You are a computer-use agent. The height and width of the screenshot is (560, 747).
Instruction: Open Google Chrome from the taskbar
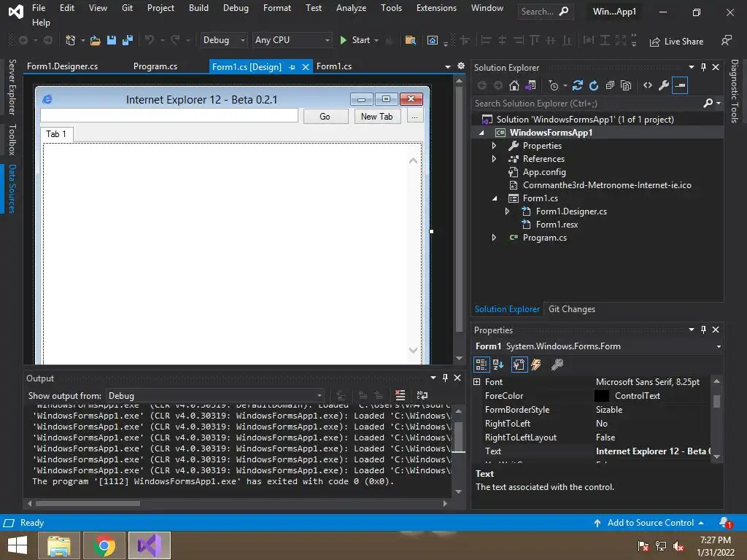tap(104, 545)
